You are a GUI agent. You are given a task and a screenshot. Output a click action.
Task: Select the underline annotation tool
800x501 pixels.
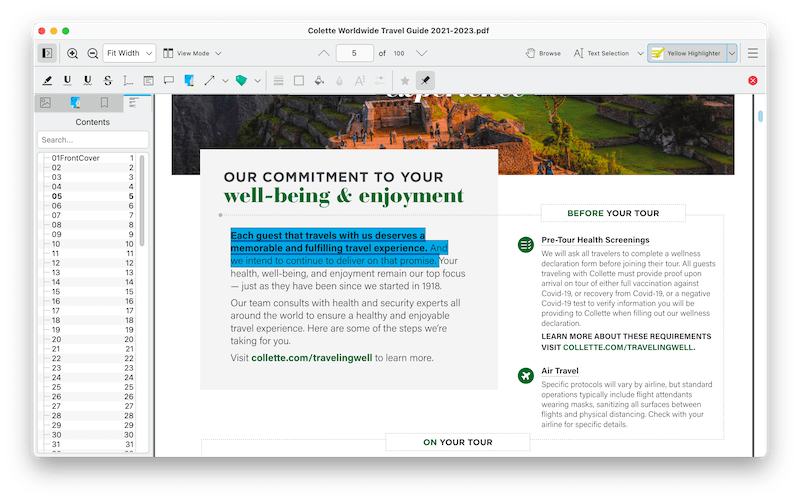point(68,80)
